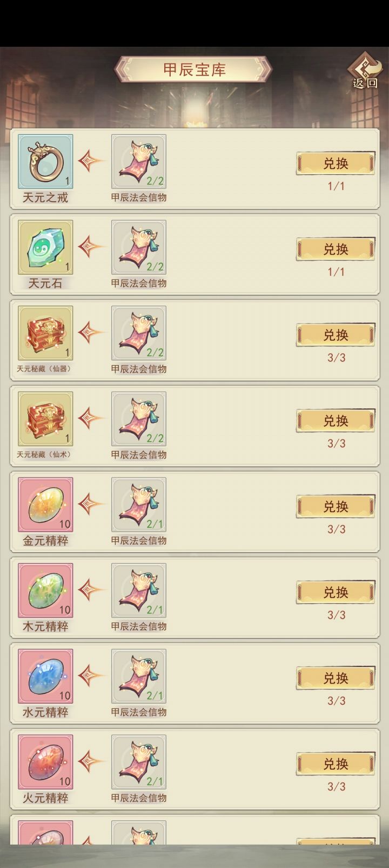
Task: Tap 甲辰法会信物 token in 金元精粹 row
Action: click(139, 505)
